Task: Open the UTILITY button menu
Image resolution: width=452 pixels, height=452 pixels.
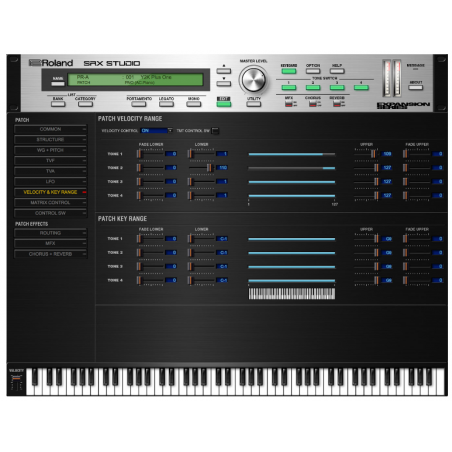Action: (x=254, y=104)
